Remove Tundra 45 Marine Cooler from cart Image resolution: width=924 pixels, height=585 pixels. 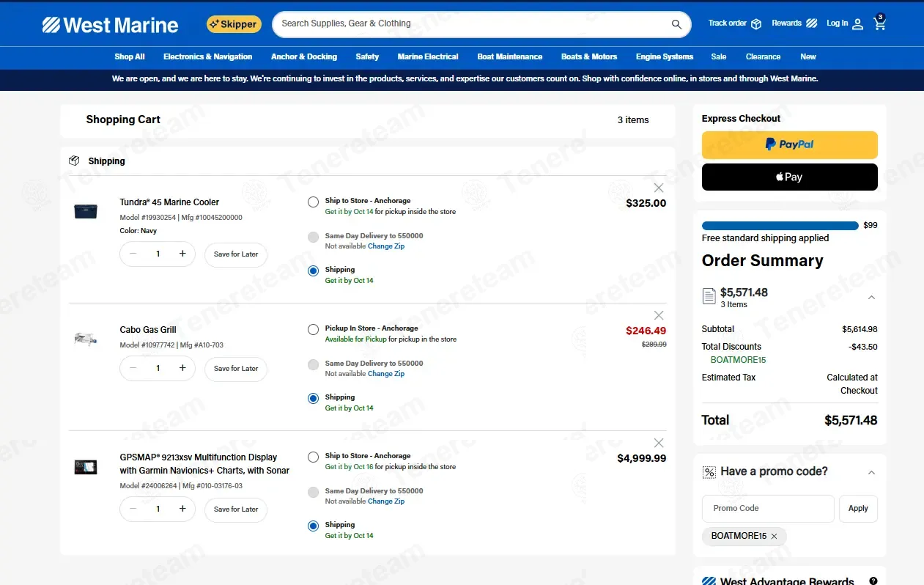(x=659, y=188)
